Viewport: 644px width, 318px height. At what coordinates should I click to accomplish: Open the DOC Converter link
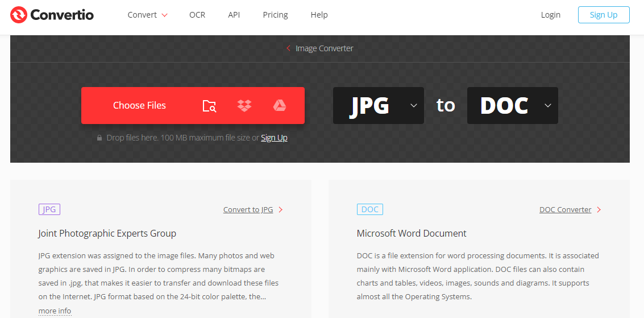tap(566, 209)
